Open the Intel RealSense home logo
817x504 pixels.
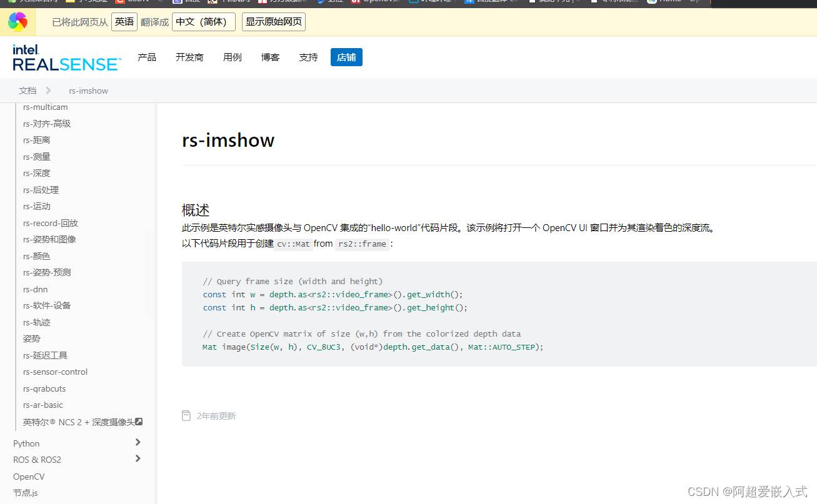pyautogui.click(x=66, y=57)
